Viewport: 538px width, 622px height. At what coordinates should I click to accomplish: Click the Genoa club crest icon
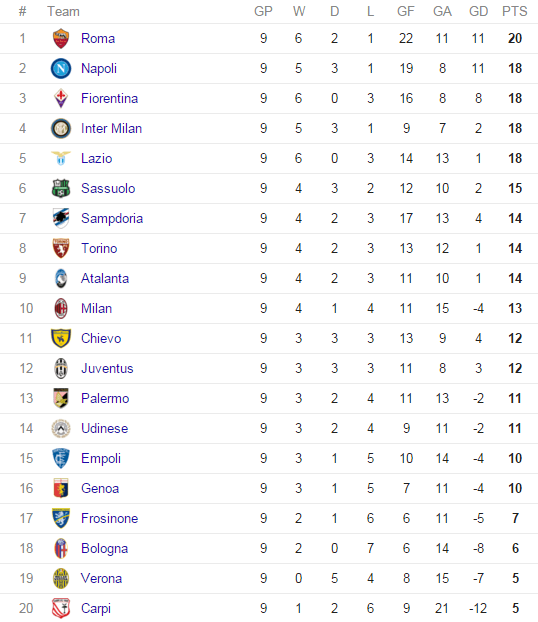61,488
